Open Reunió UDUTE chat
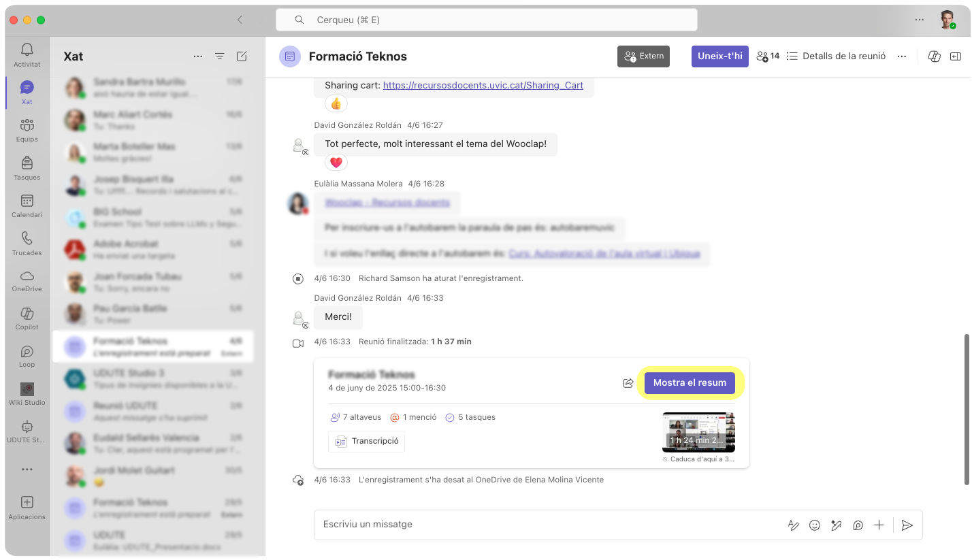The width and height of the screenshot is (972, 560). (152, 412)
